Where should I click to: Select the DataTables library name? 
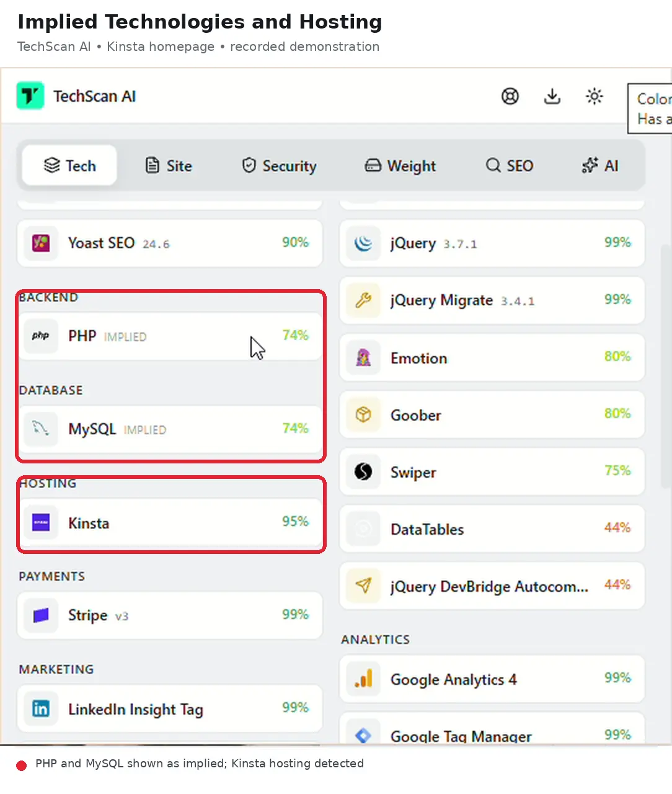pos(427,529)
